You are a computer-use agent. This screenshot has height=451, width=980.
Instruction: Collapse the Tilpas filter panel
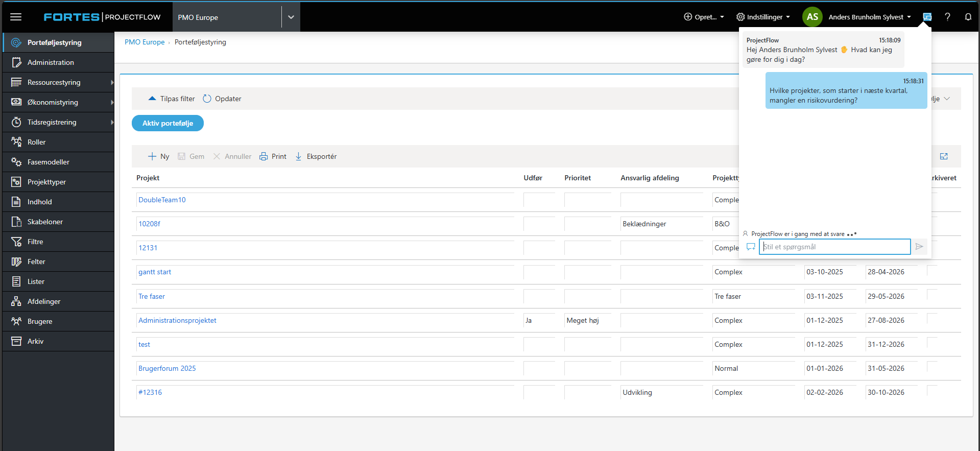pyautogui.click(x=172, y=99)
